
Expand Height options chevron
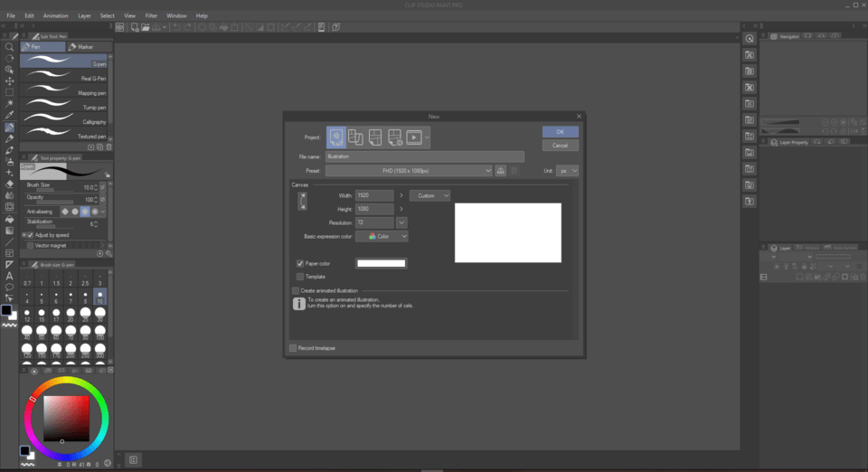tap(401, 209)
